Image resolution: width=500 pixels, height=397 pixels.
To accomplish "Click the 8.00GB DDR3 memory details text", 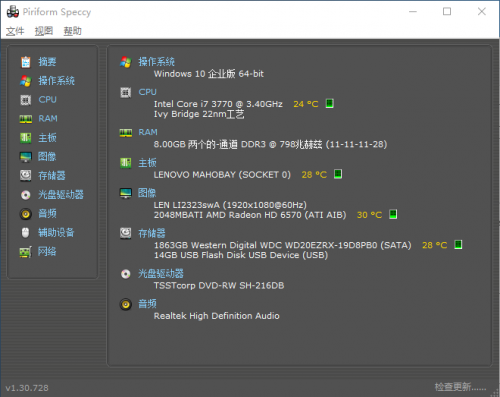I will (270, 145).
